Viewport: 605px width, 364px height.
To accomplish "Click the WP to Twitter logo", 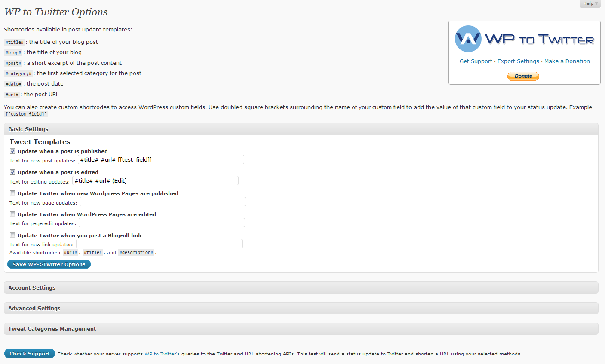I will 524,39.
